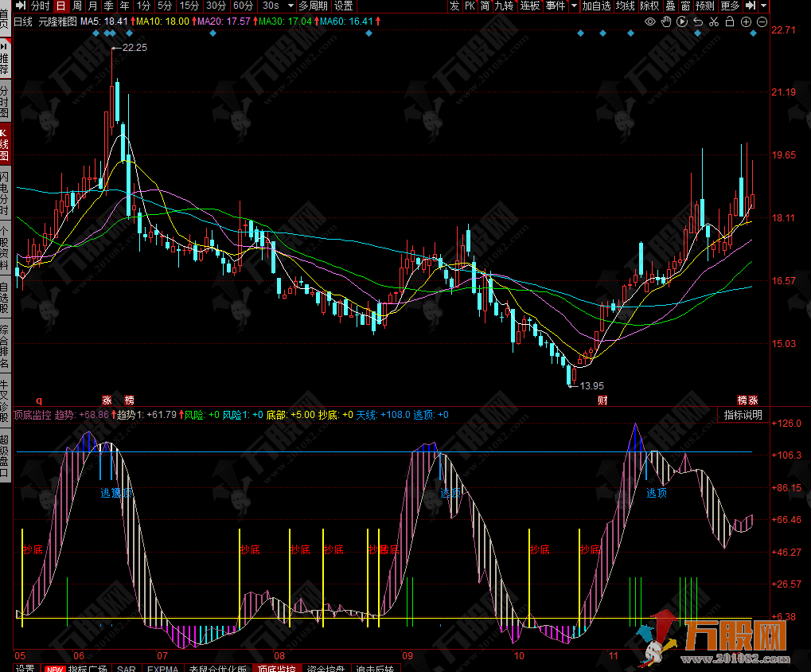Screen dimensions: 811x672
Task: Open K线图 sidebar tab
Action: pos(5,144)
